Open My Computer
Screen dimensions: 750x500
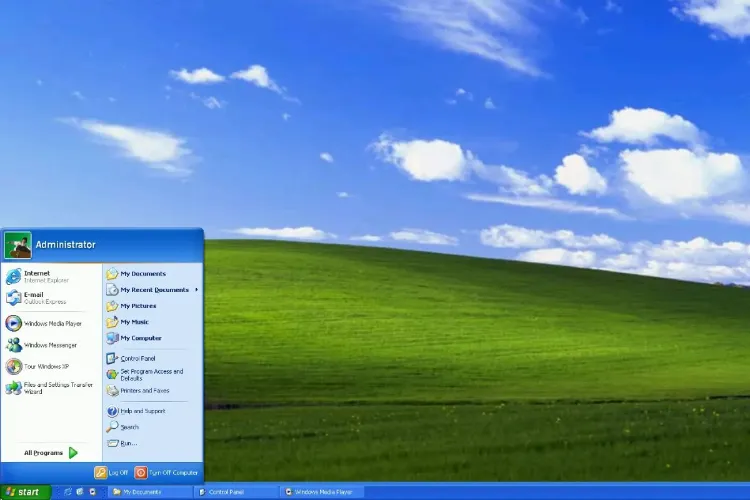[140, 338]
